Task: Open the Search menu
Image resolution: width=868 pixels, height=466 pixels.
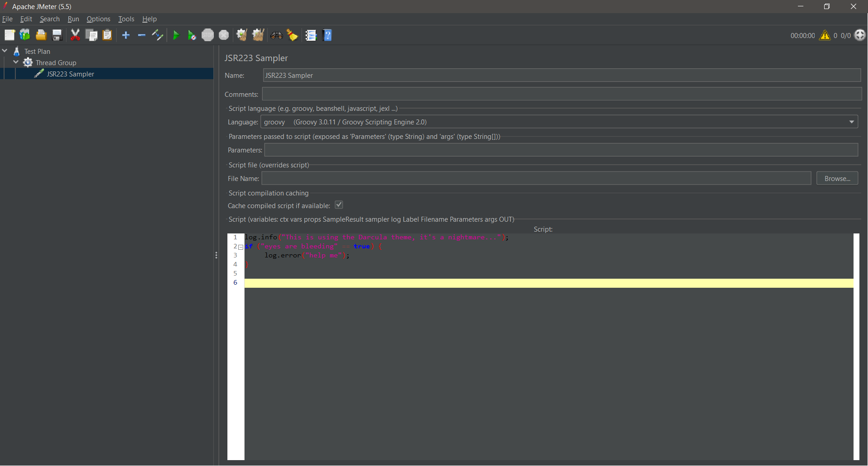Action: (x=50, y=19)
